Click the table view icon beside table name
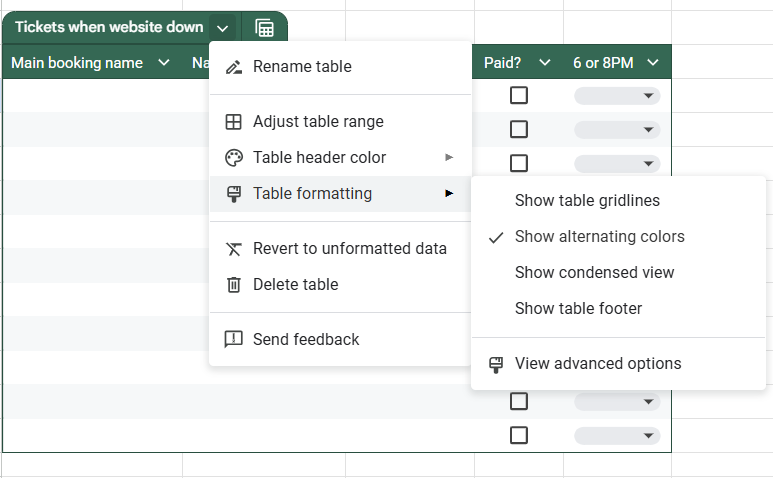The width and height of the screenshot is (773, 478). 264,28
